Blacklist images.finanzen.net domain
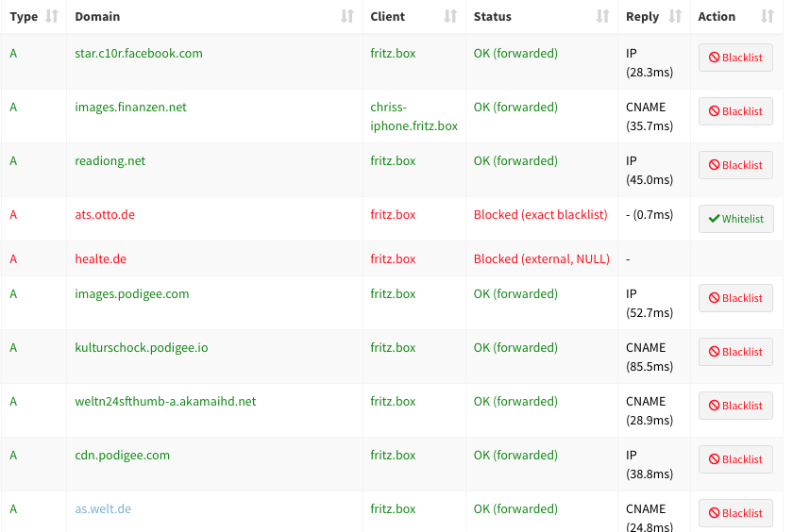This screenshot has height=532, width=793. click(735, 111)
